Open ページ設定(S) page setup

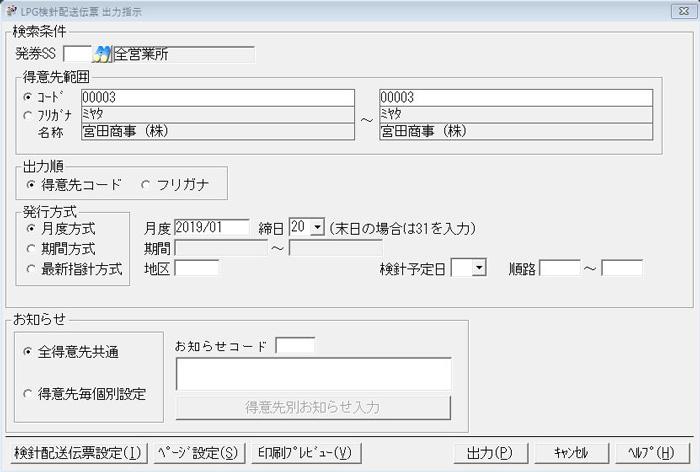197,452
